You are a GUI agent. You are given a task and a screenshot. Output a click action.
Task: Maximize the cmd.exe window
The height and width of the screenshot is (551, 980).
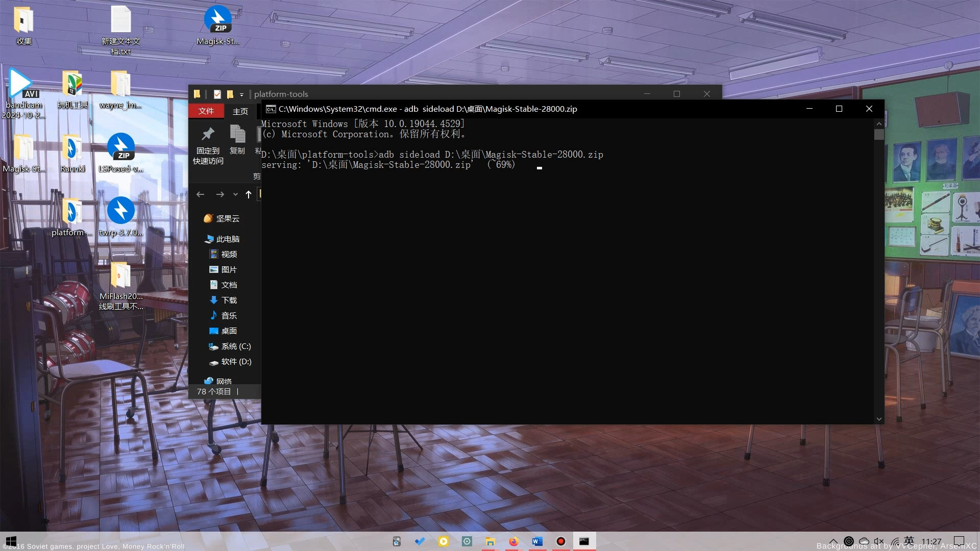coord(839,109)
